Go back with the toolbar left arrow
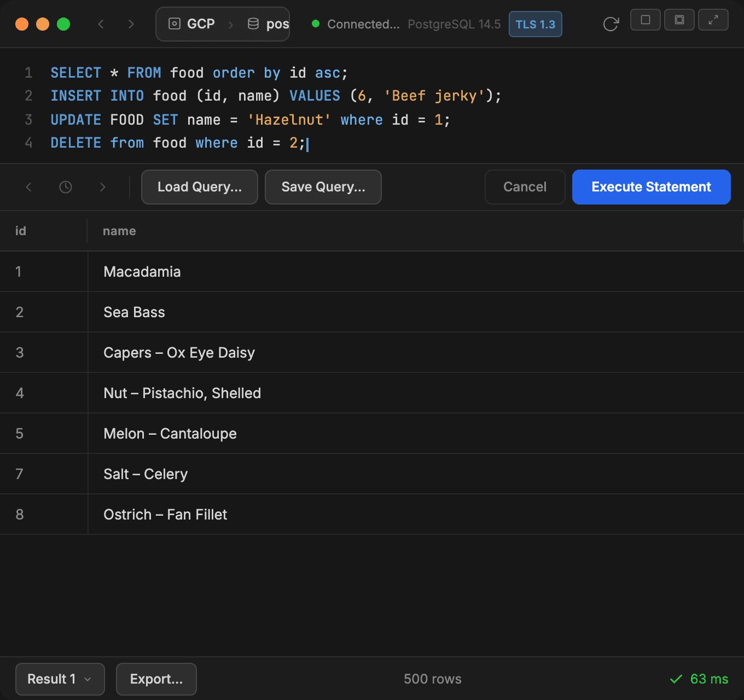Image resolution: width=744 pixels, height=700 pixels. click(101, 24)
